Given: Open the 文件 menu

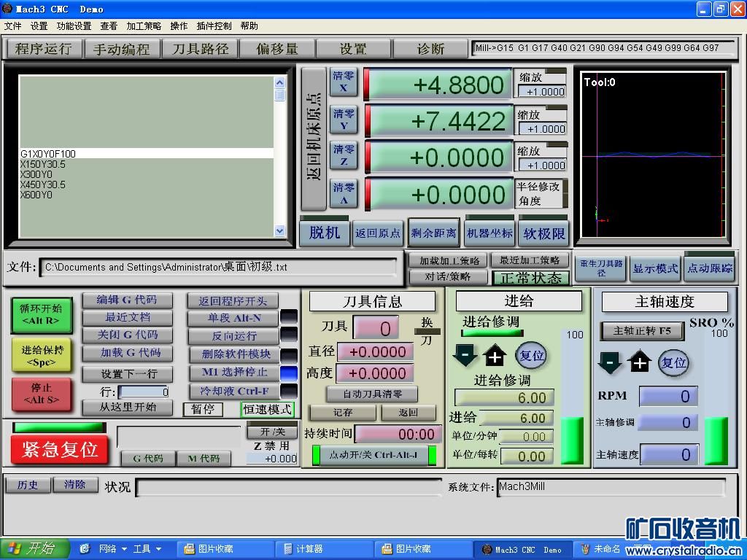Looking at the screenshot, I should pos(13,26).
